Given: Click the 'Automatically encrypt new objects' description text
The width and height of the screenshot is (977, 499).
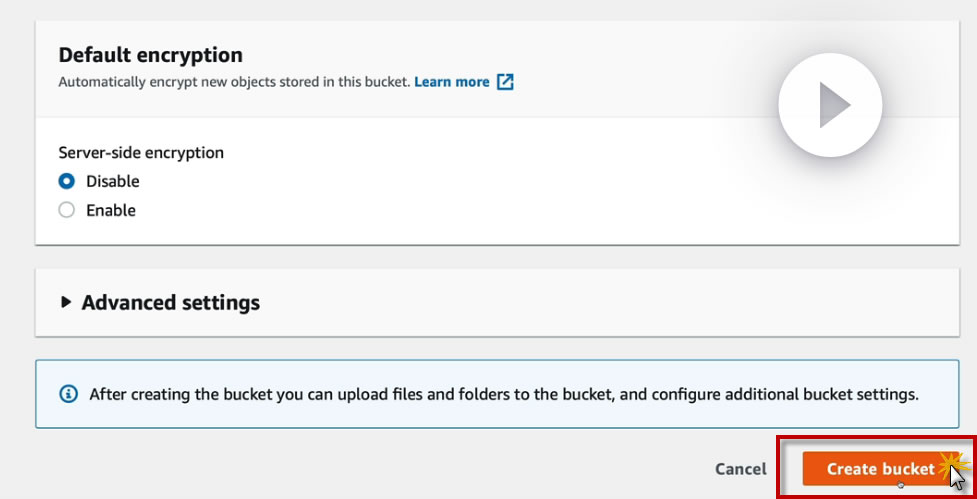Looking at the screenshot, I should [x=234, y=82].
